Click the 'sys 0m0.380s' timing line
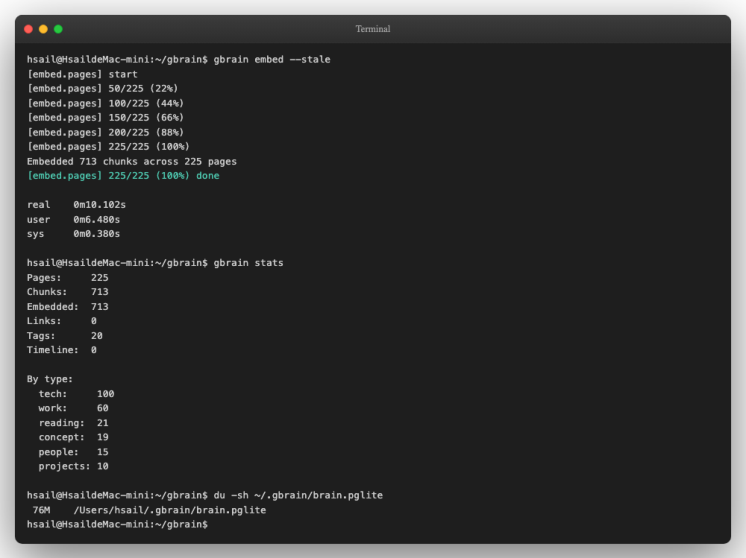 (73, 234)
